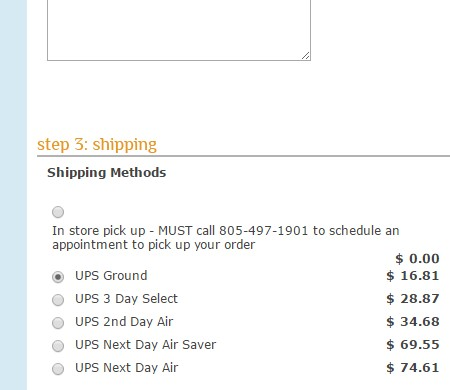450x390 pixels.
Task: Choose the UPS 3 Day Select radio option
Action: click(58, 300)
